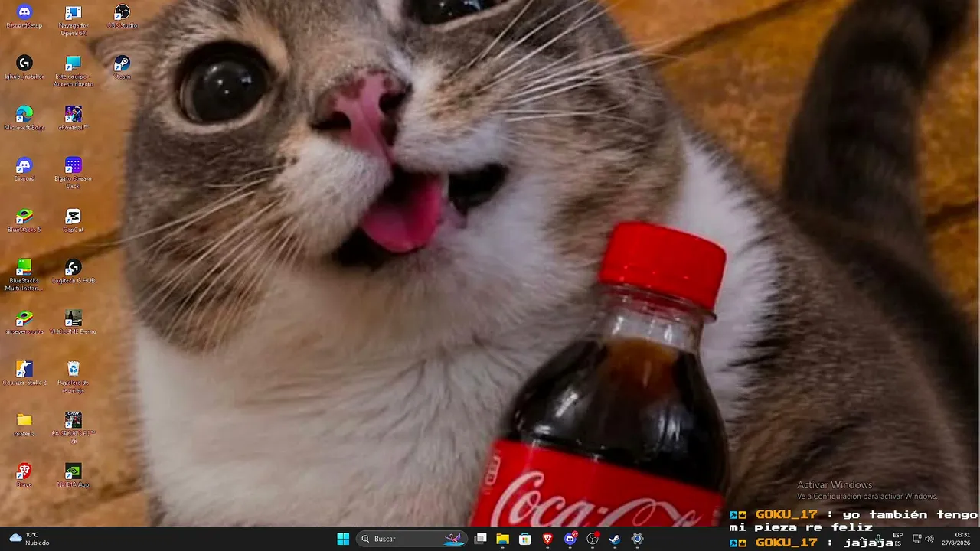Open the Papelera de reciclaje
The image size is (980, 551).
point(73,378)
